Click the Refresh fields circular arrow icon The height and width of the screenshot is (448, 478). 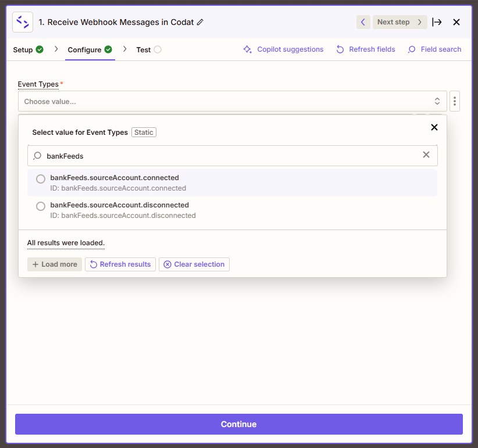(340, 49)
